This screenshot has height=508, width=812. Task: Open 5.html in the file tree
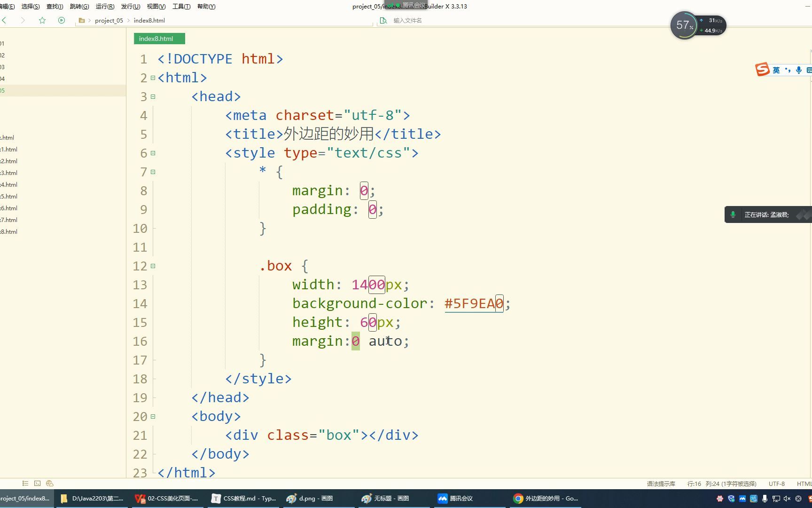pos(9,196)
